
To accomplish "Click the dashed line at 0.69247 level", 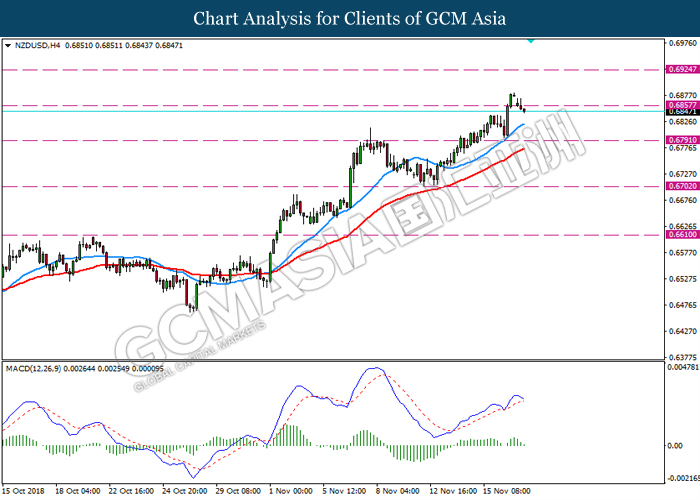I will pos(333,70).
